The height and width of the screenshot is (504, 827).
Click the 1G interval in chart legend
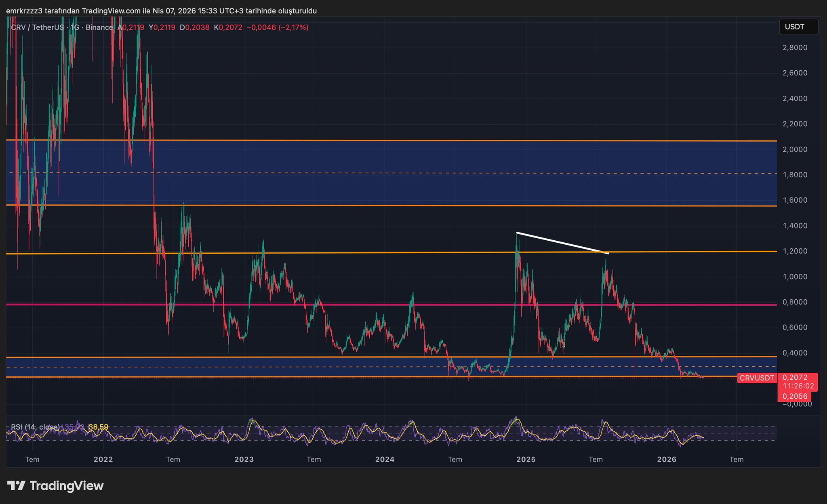point(75,27)
